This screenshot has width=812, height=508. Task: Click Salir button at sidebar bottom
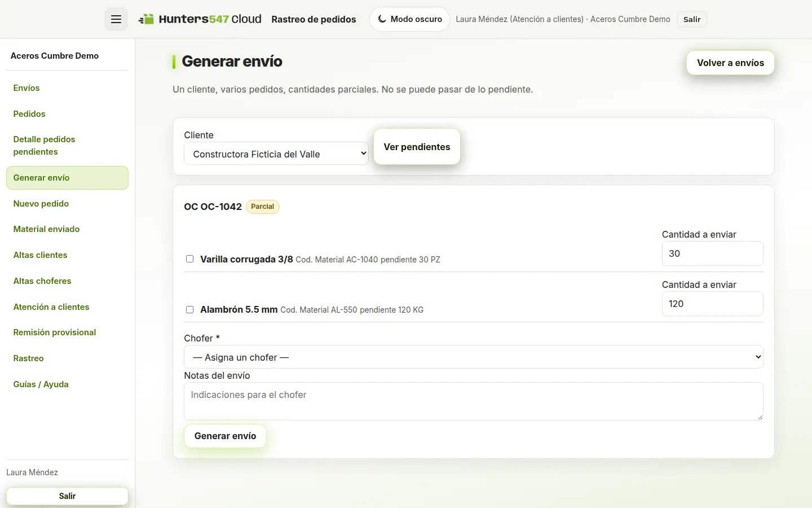[67, 496]
